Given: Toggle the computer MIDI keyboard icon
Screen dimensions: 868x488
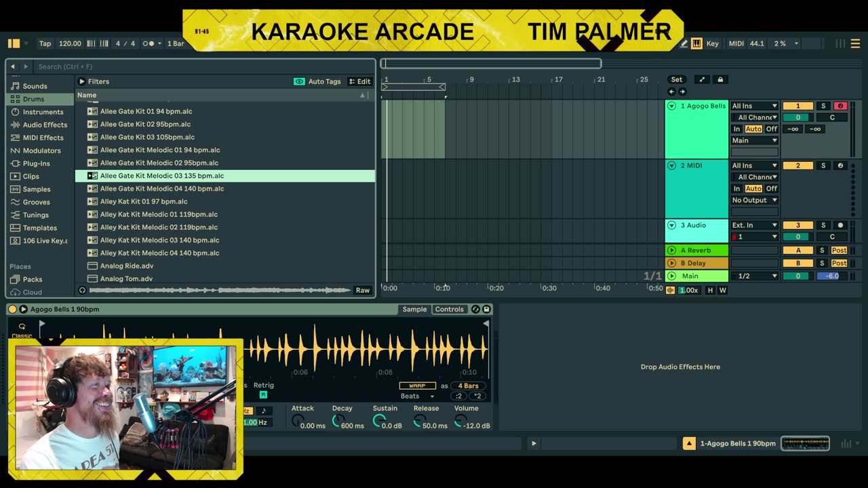Looking at the screenshot, I should tap(696, 43).
